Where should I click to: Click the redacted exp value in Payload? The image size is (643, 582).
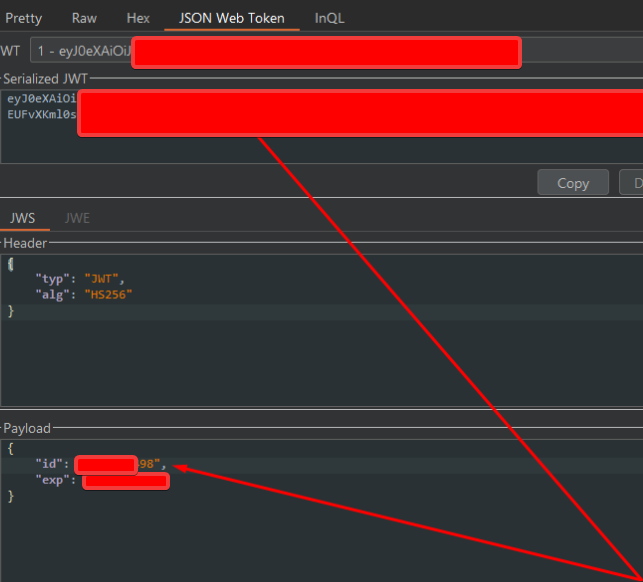click(x=126, y=481)
